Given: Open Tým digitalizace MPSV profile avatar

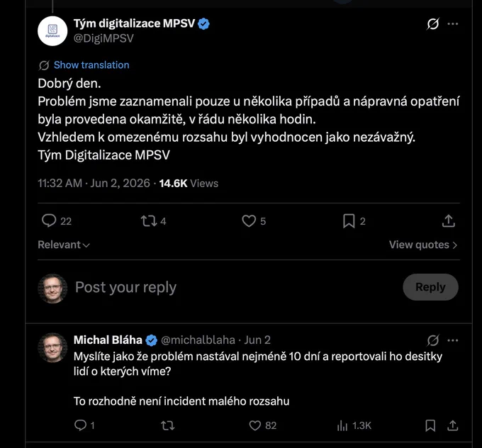Looking at the screenshot, I should [52, 31].
